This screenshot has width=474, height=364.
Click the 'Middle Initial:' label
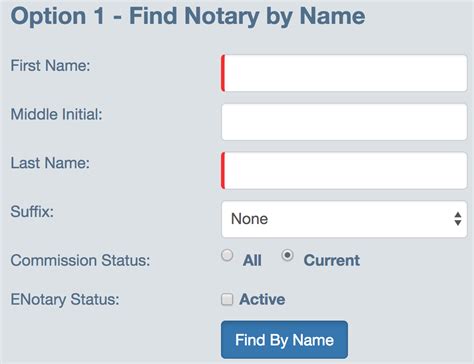(56, 114)
